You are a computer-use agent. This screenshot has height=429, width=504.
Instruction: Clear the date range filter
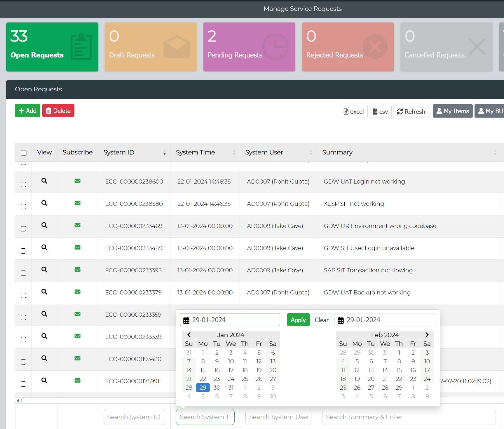(322, 320)
